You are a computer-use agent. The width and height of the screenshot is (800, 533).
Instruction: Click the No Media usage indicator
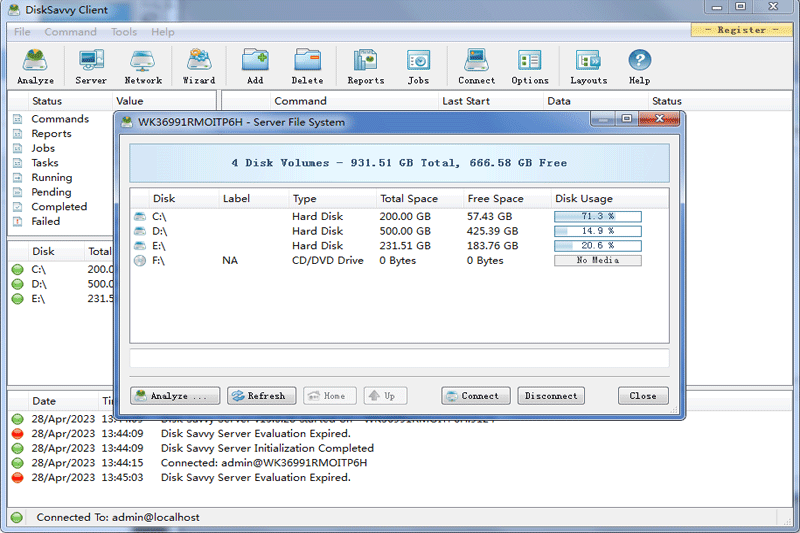(x=598, y=260)
